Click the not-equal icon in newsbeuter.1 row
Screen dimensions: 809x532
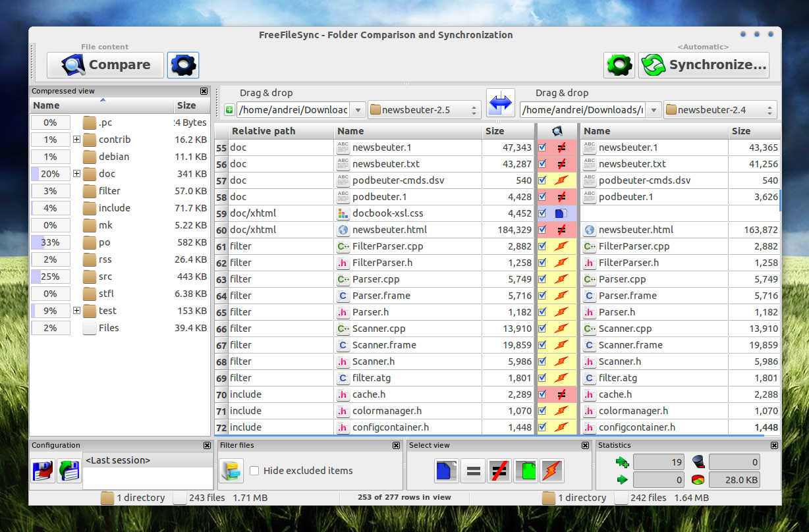[562, 147]
